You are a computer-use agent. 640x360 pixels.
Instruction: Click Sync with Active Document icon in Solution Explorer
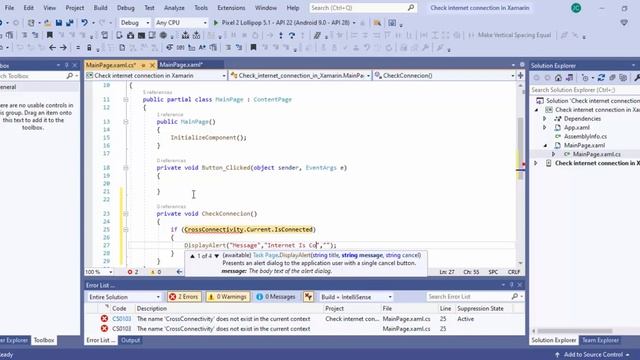pos(569,78)
